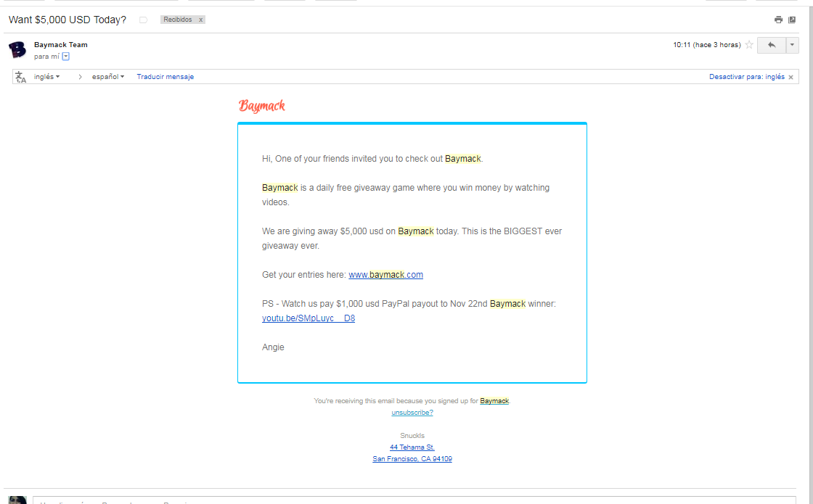This screenshot has height=504, width=813.
Task: Click 'Traducir mensaje' link
Action: [x=166, y=77]
